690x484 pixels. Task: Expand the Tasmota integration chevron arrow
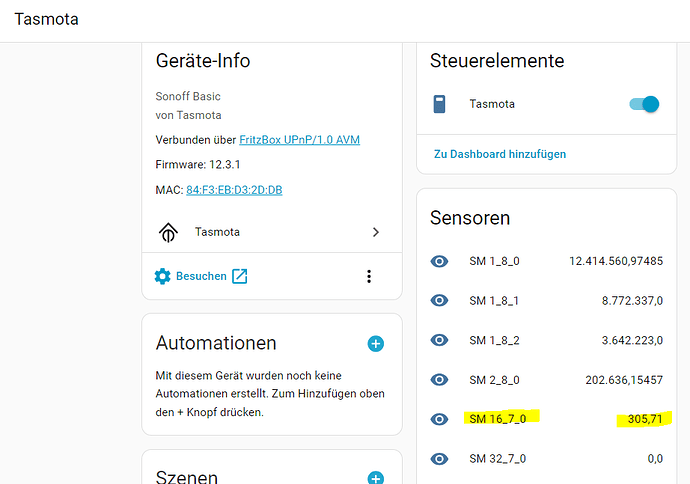pos(375,232)
